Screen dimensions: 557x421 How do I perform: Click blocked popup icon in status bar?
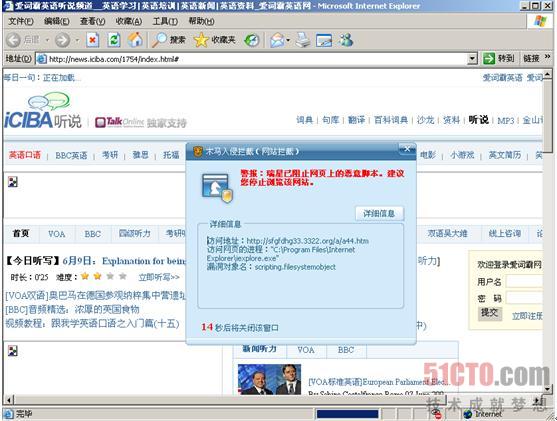click(x=437, y=414)
